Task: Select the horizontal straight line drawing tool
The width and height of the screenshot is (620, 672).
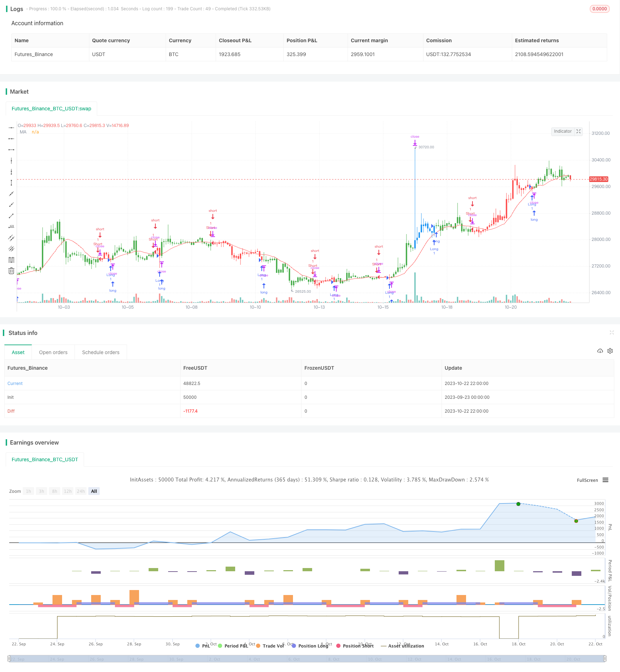Action: pyautogui.click(x=11, y=127)
